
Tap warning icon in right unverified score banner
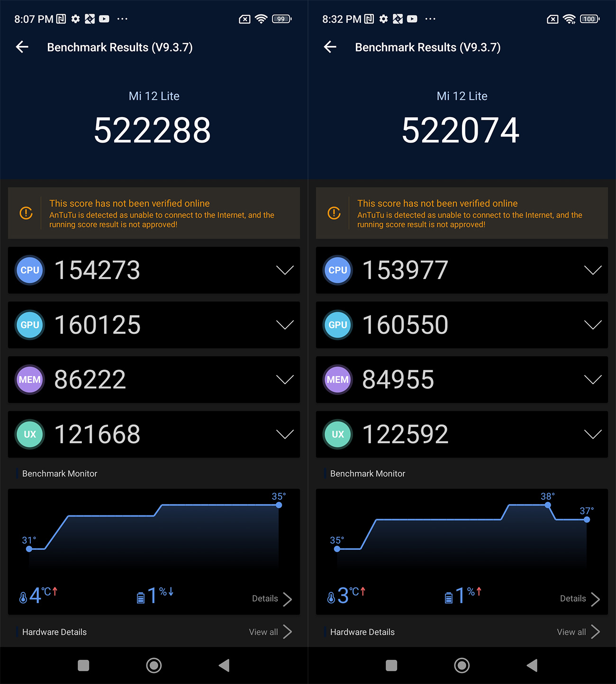click(x=334, y=213)
